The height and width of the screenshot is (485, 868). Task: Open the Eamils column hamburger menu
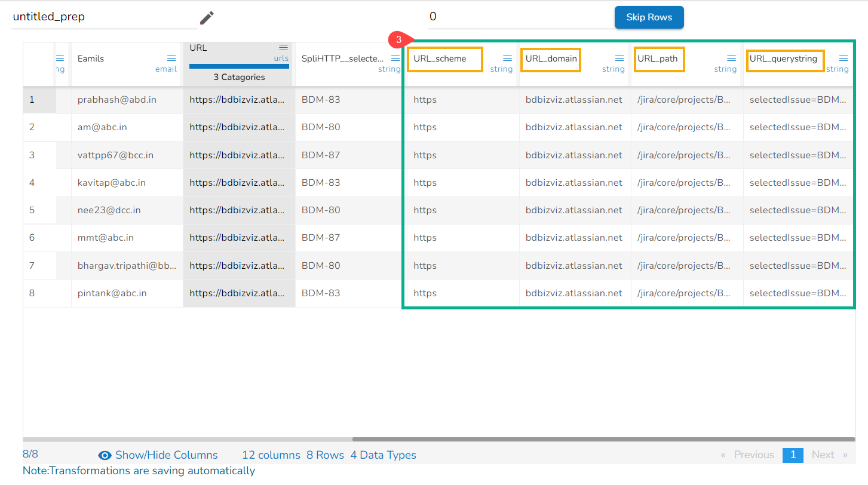pyautogui.click(x=171, y=59)
